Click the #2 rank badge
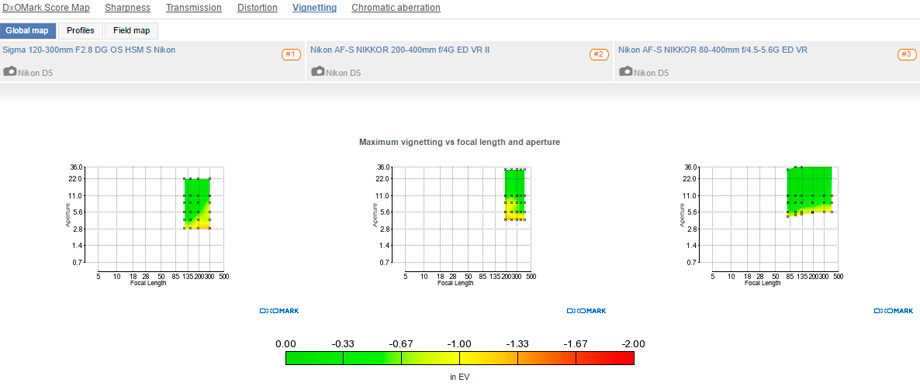The width and height of the screenshot is (920, 386). point(598,55)
